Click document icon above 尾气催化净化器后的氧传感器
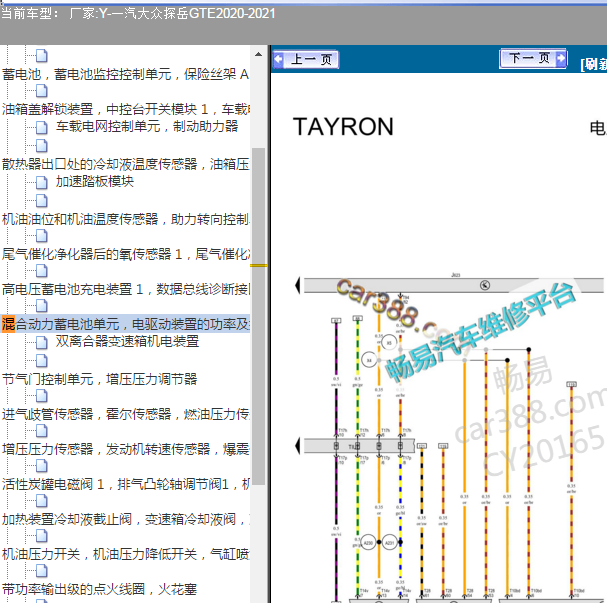Screen dimensions: 607x603 (42, 236)
